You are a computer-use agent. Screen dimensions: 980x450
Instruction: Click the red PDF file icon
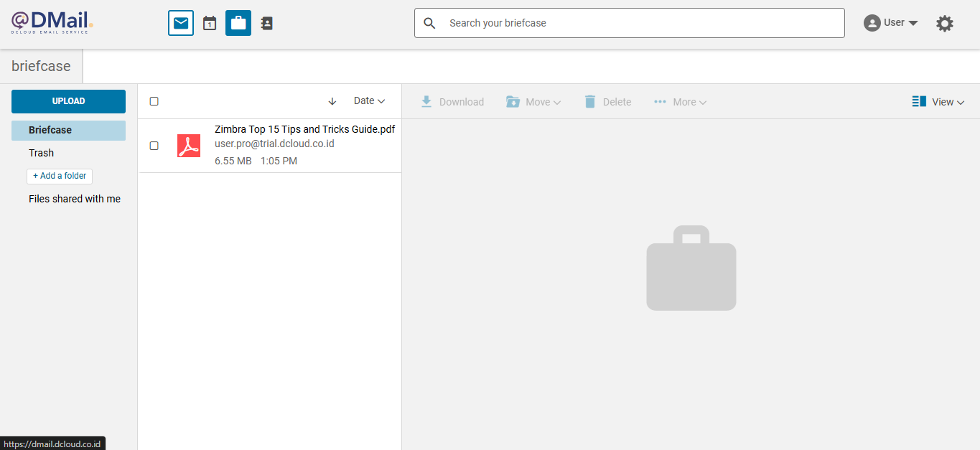point(189,146)
